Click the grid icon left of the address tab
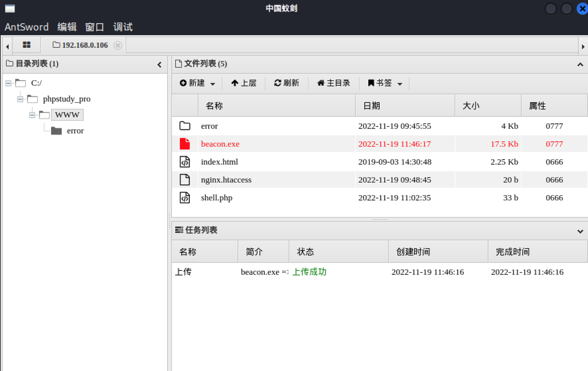 pyautogui.click(x=27, y=45)
